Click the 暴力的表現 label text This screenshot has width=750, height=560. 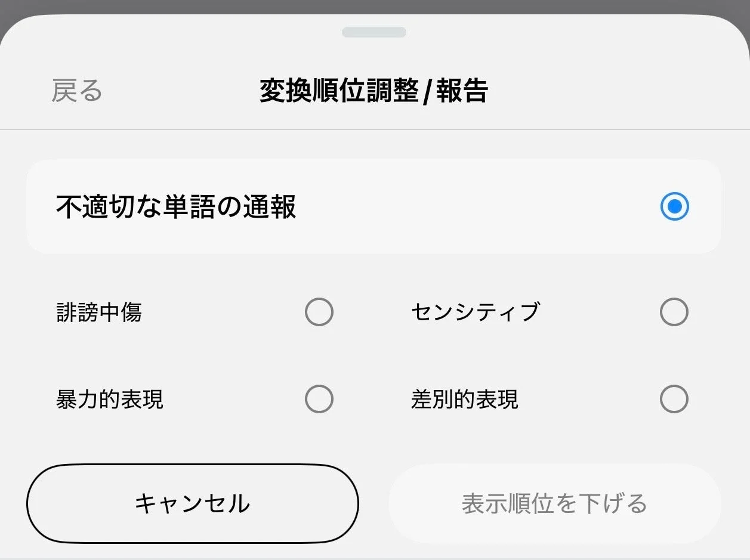(110, 399)
